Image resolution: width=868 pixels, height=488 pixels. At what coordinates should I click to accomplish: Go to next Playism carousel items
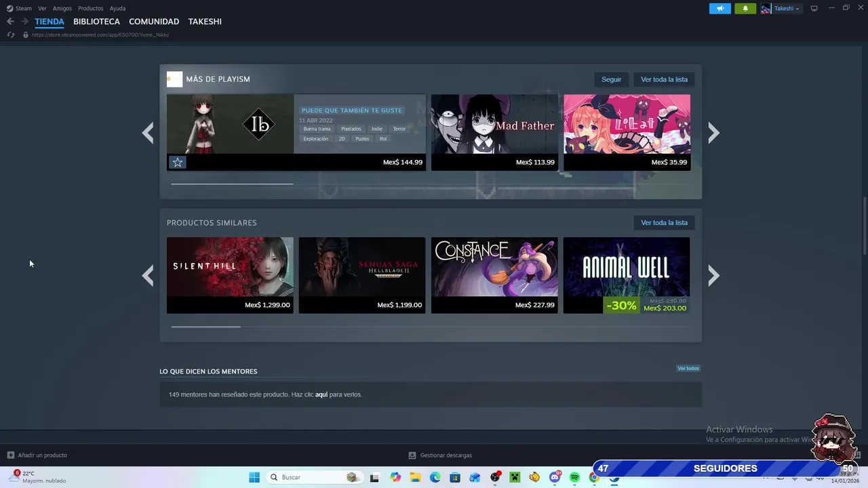713,133
